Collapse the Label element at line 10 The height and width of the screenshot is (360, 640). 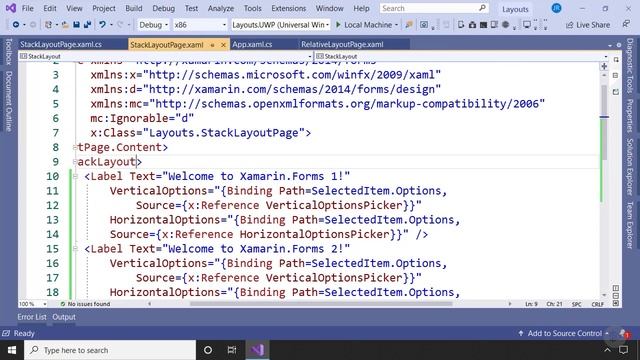pyautogui.click(x=75, y=176)
